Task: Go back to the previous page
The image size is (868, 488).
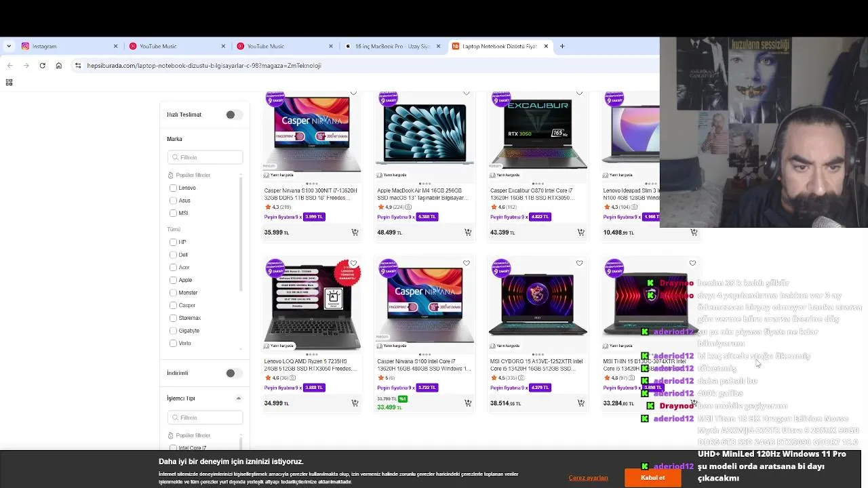Action: click(9, 66)
